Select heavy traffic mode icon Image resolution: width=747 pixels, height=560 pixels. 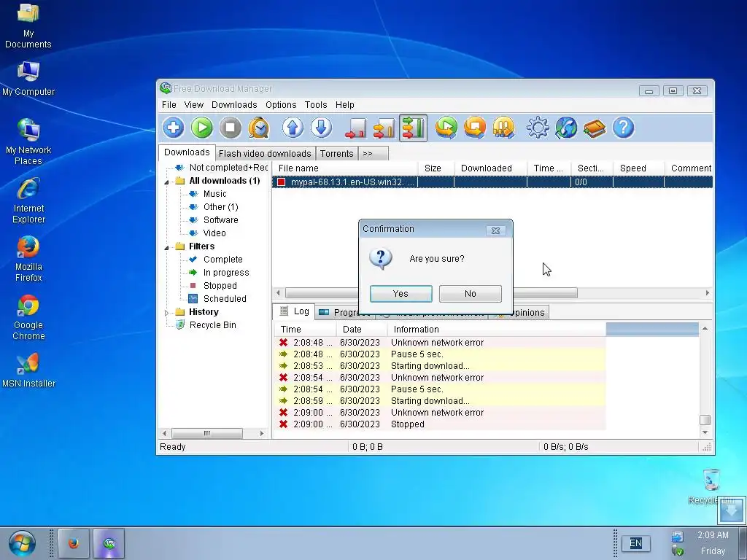(x=413, y=128)
